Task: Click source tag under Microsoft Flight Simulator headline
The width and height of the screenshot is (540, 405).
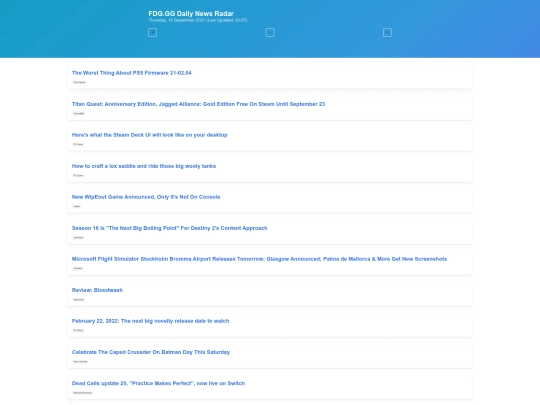Action: [78, 268]
